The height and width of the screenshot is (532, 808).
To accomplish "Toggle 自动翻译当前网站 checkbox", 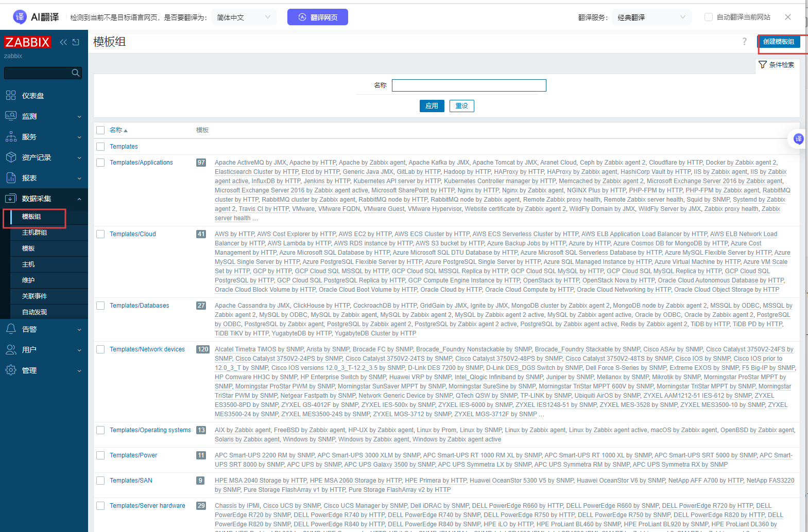I will pos(709,17).
